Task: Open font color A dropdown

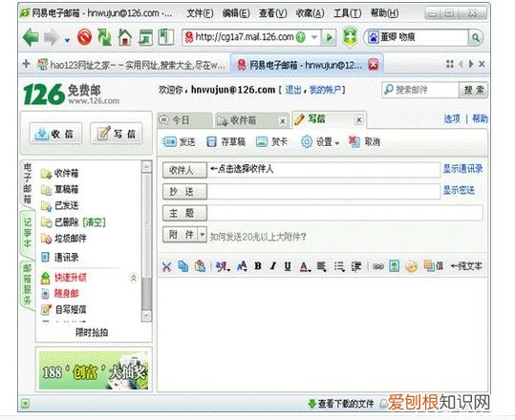Action: pyautogui.click(x=305, y=266)
